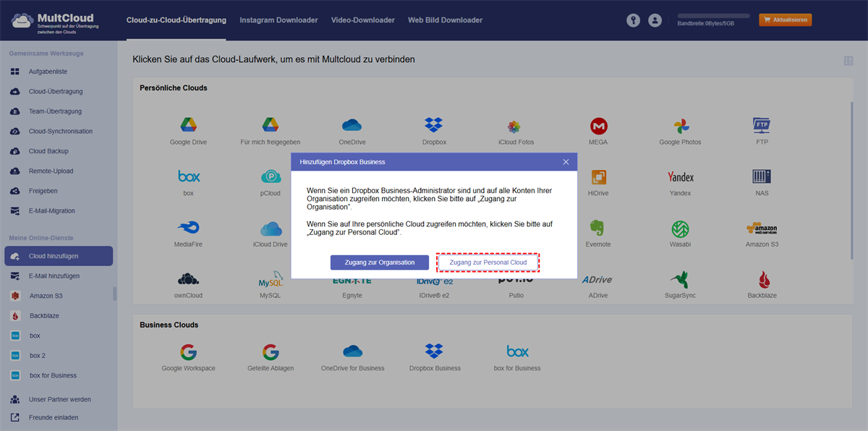This screenshot has height=431, width=868.
Task: Click the Zugang zur Personal Cloud button
Action: tap(488, 263)
